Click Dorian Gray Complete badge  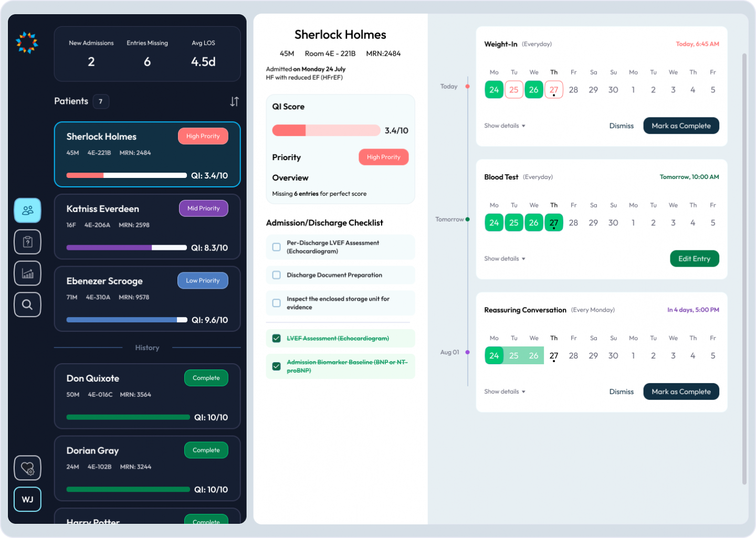click(206, 450)
